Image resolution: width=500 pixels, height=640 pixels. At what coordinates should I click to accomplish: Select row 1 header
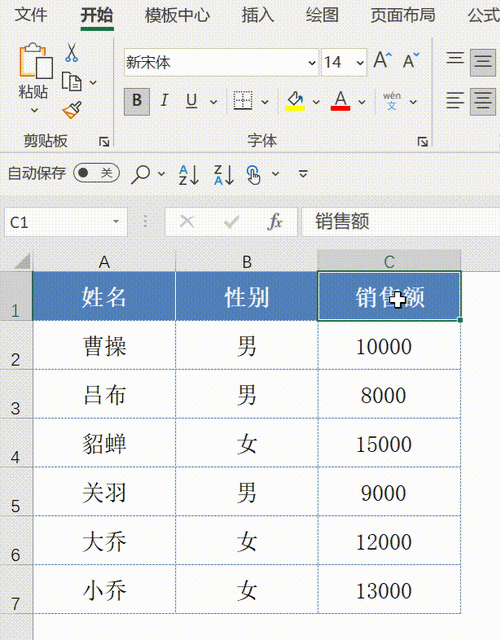click(x=16, y=296)
